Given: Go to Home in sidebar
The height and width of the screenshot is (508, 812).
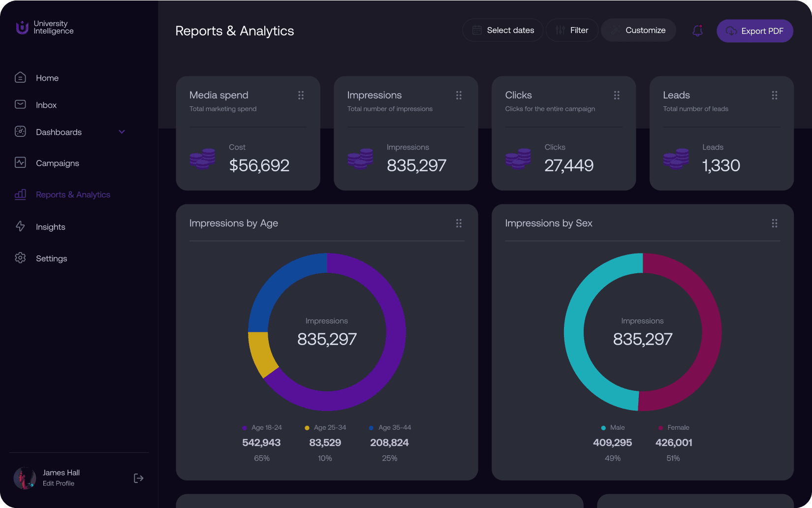Looking at the screenshot, I should [47, 78].
